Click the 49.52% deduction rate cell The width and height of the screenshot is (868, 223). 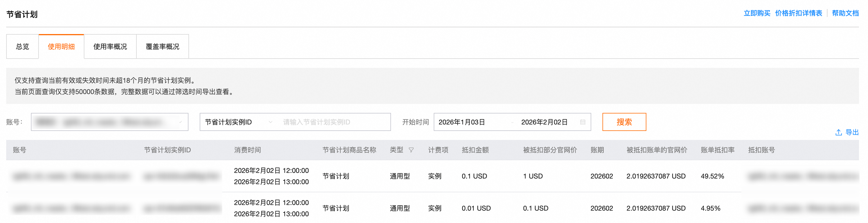[712, 176]
